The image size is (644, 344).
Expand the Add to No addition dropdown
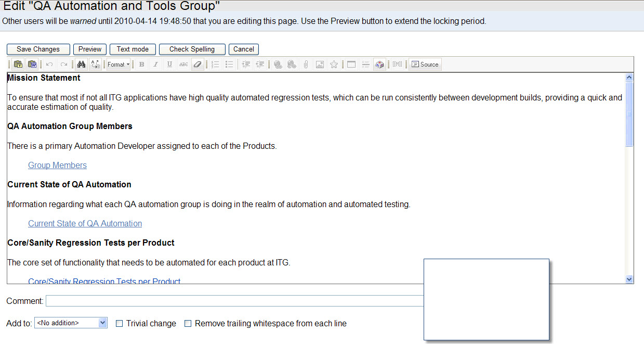(x=71, y=323)
